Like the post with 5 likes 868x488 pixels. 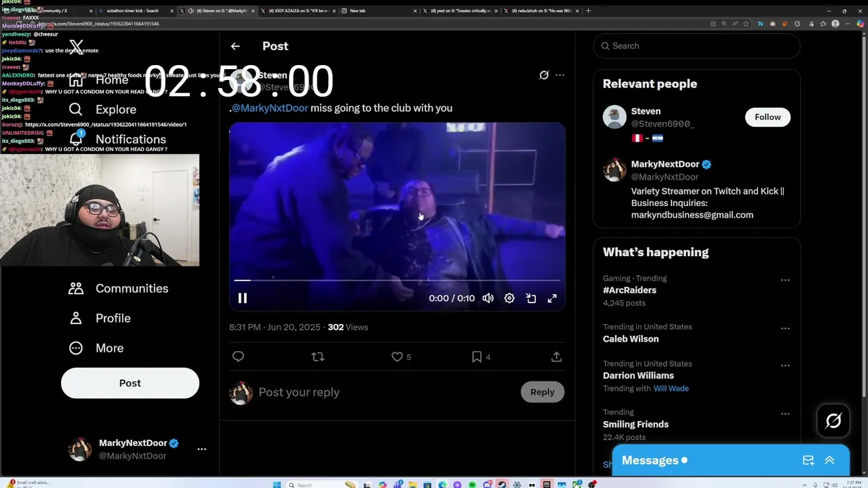tap(397, 357)
